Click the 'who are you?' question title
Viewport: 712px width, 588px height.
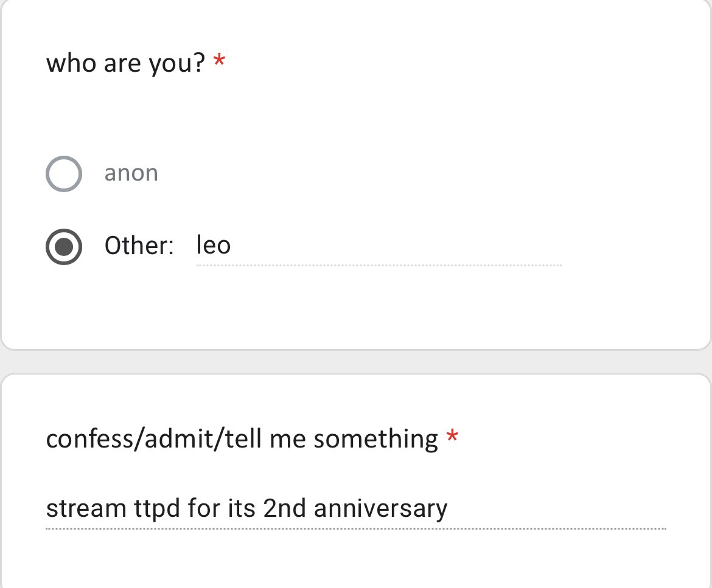point(126,62)
